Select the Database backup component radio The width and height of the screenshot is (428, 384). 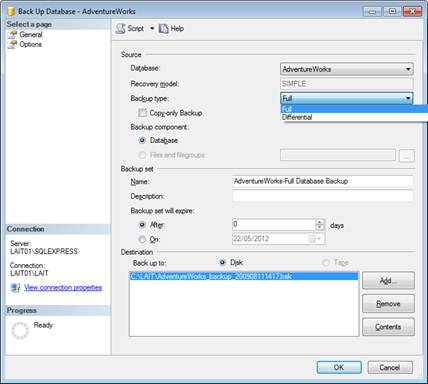click(142, 140)
